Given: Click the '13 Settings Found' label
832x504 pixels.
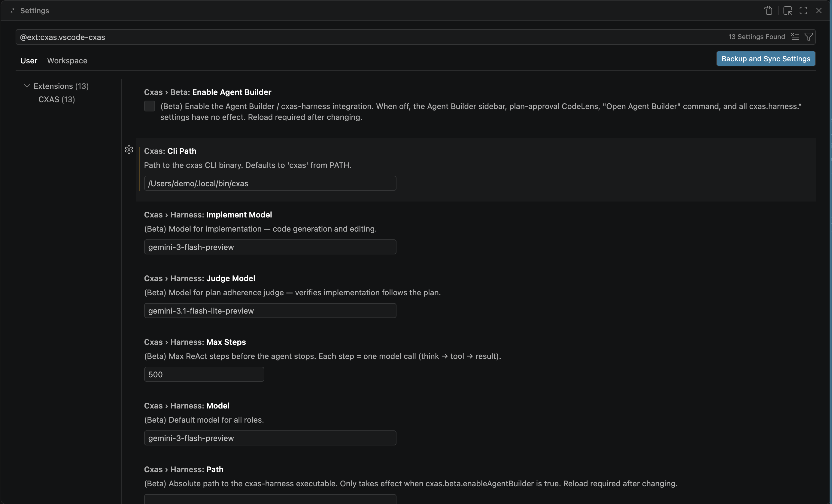Looking at the screenshot, I should 756,36.
